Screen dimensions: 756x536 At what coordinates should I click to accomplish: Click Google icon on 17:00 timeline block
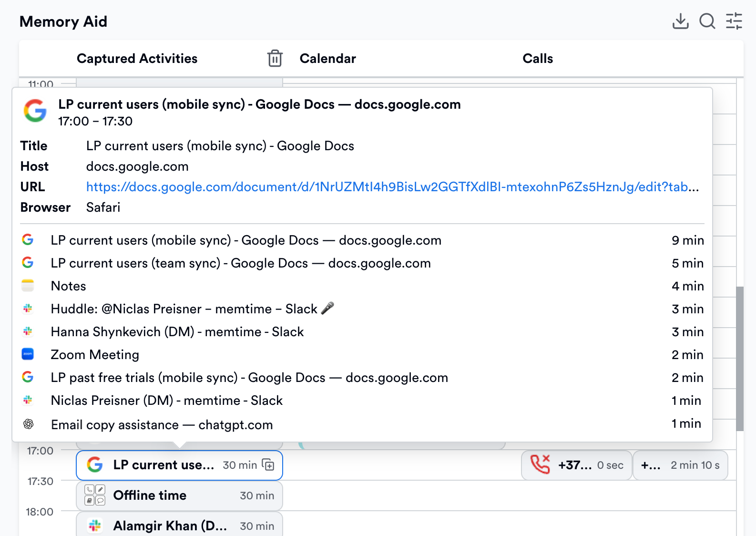tap(95, 464)
